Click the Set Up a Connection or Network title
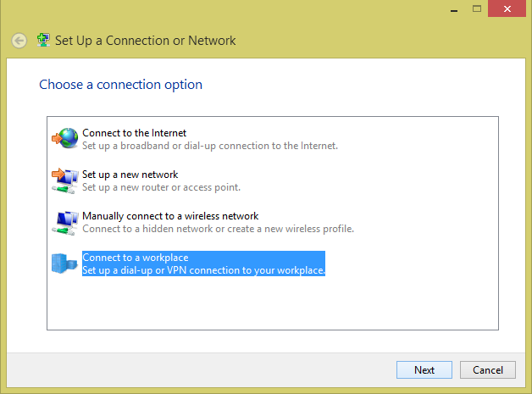This screenshot has height=394, width=532. point(145,41)
